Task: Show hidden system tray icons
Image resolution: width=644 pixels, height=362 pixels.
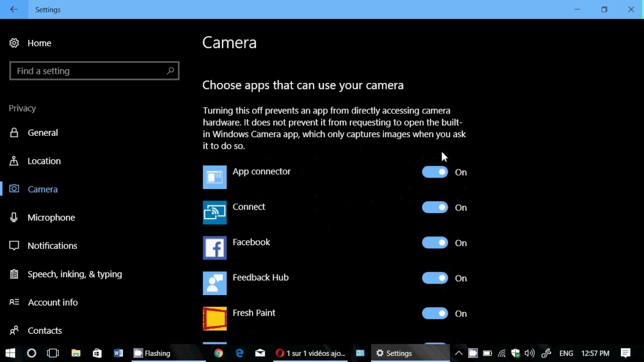Action: point(459,353)
